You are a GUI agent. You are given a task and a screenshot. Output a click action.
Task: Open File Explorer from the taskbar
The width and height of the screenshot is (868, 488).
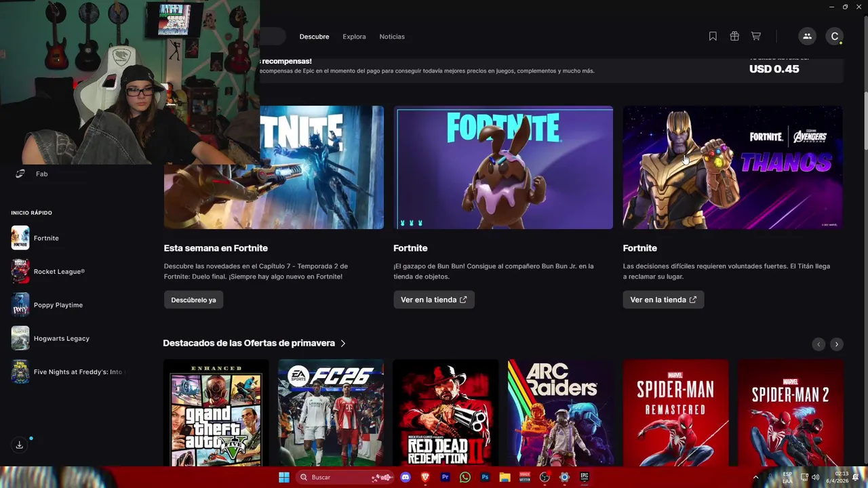(505, 477)
